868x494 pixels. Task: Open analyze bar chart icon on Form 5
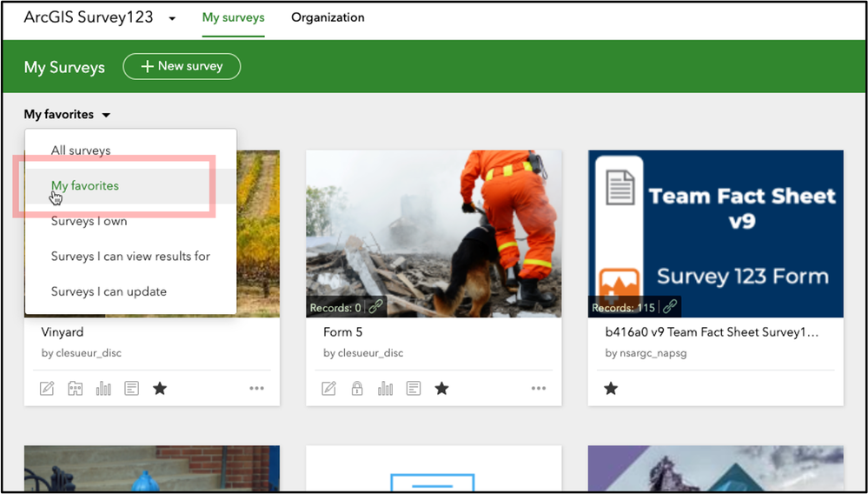[x=385, y=389]
